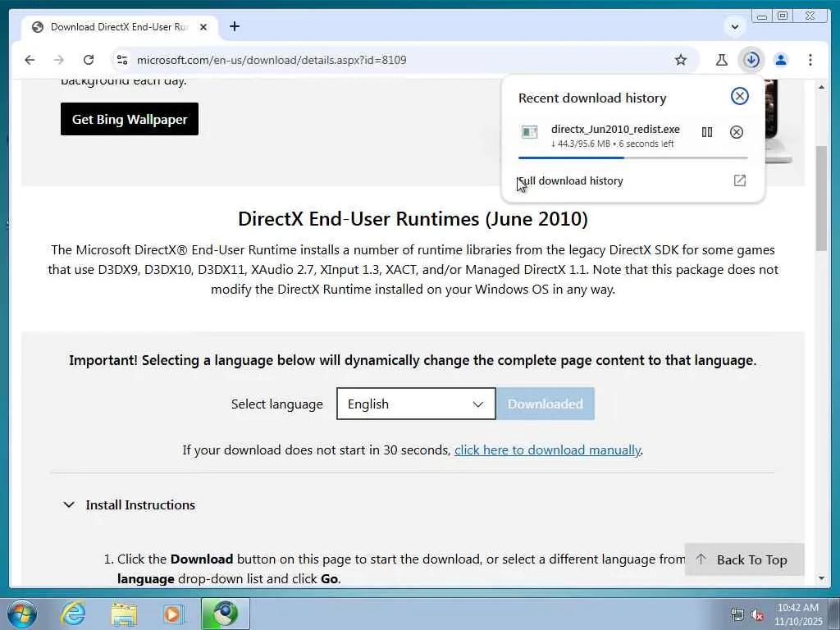Click the muted volume tray icon
Image resolution: width=840 pixels, height=630 pixels.
756,615
